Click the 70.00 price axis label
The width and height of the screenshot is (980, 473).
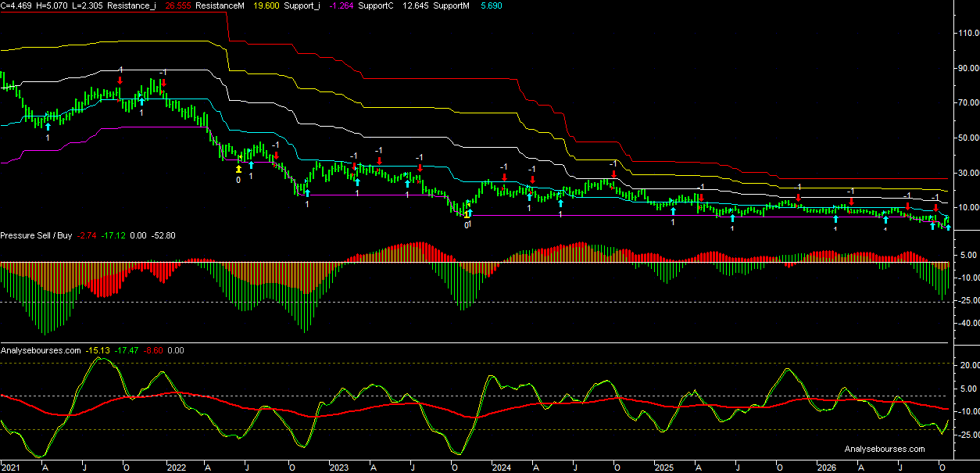pos(969,103)
